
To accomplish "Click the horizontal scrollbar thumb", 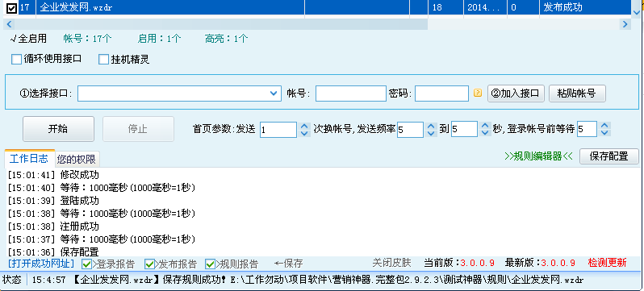I will click(221, 24).
